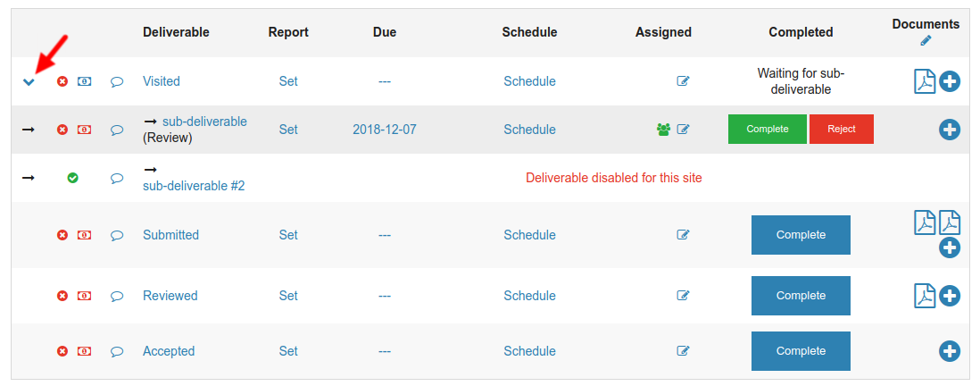Reject the sub-deliverable review

841,130
